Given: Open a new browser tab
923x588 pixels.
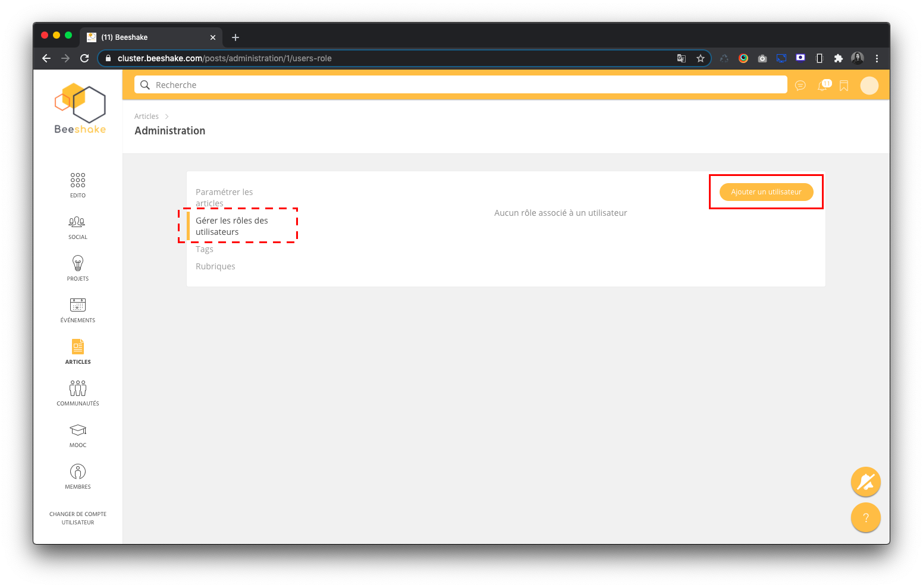Looking at the screenshot, I should click(x=236, y=37).
